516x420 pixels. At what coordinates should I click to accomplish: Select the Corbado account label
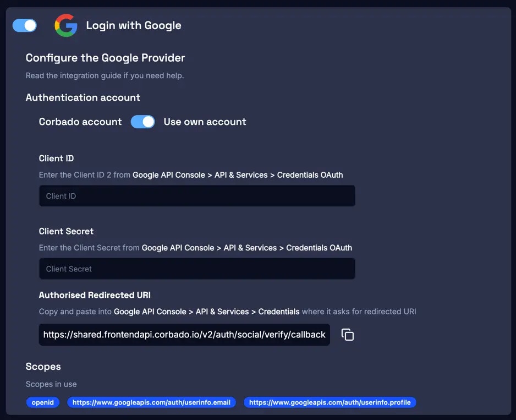tap(80, 122)
